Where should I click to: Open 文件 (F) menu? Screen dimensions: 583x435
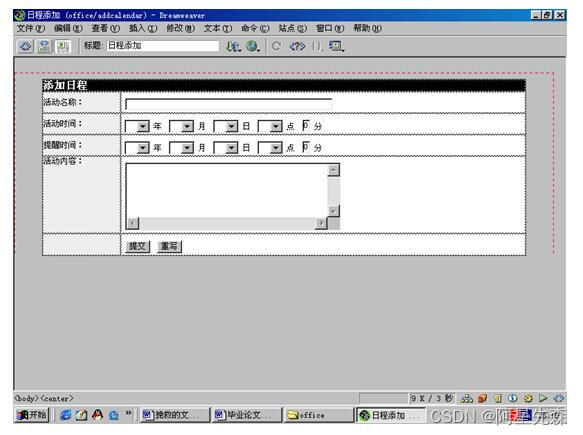pyautogui.click(x=31, y=28)
